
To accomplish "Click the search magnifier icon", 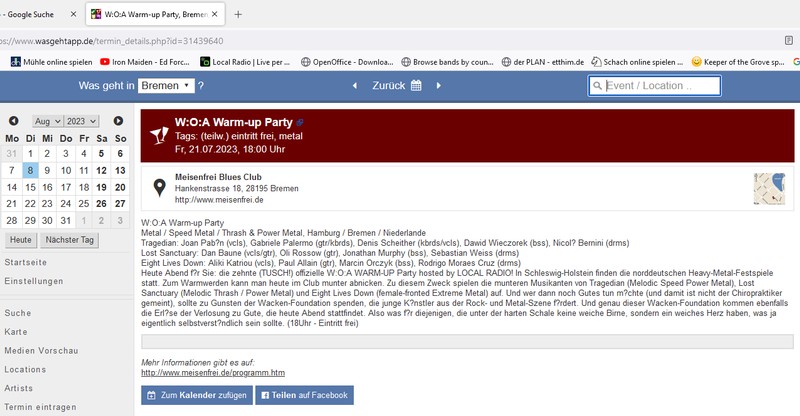I will click(x=597, y=86).
